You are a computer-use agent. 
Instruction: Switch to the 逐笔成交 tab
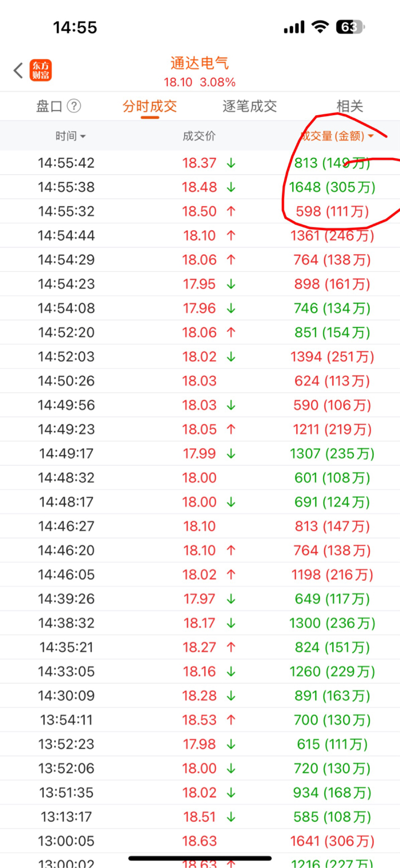pyautogui.click(x=249, y=106)
